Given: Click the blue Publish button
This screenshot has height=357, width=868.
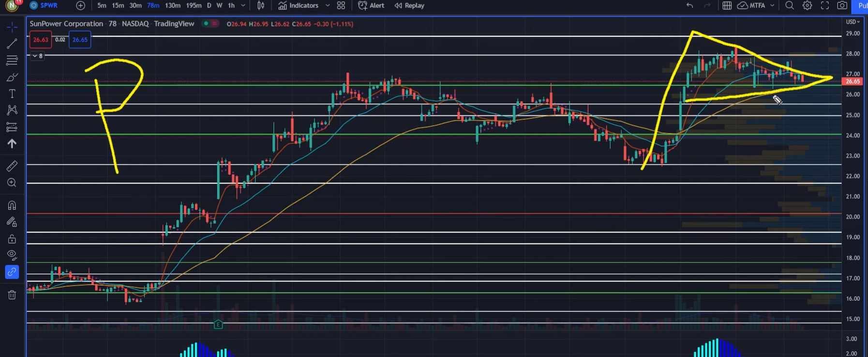Looking at the screenshot, I should [x=860, y=5].
